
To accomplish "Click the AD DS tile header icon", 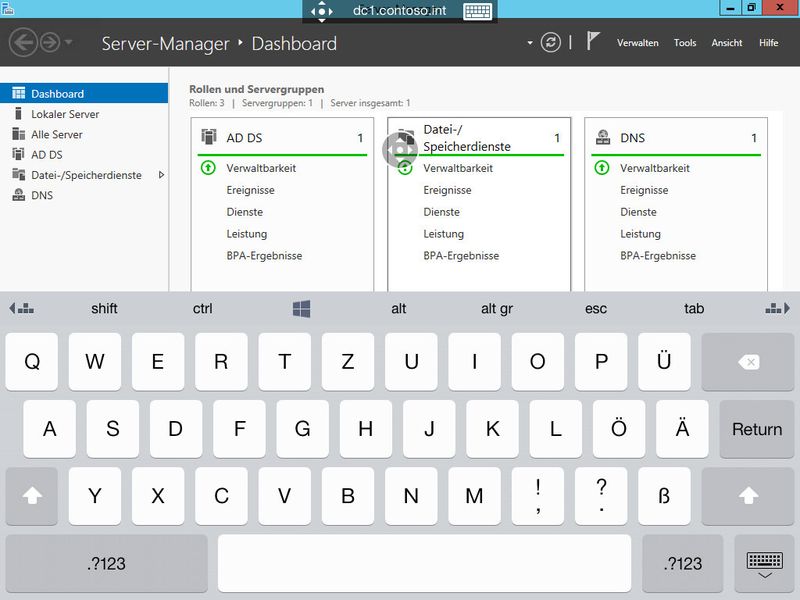I will (209, 137).
